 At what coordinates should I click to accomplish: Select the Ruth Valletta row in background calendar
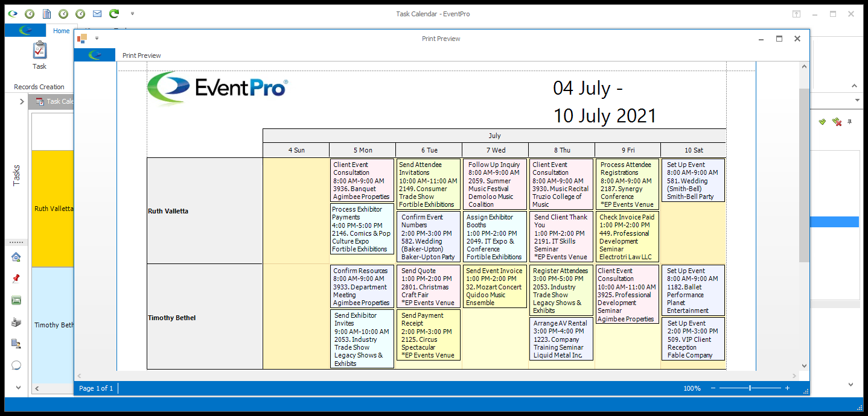(x=53, y=209)
